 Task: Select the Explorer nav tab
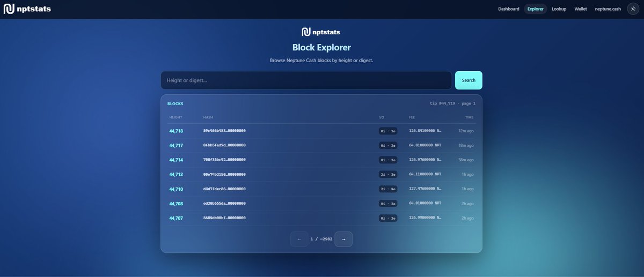click(536, 9)
